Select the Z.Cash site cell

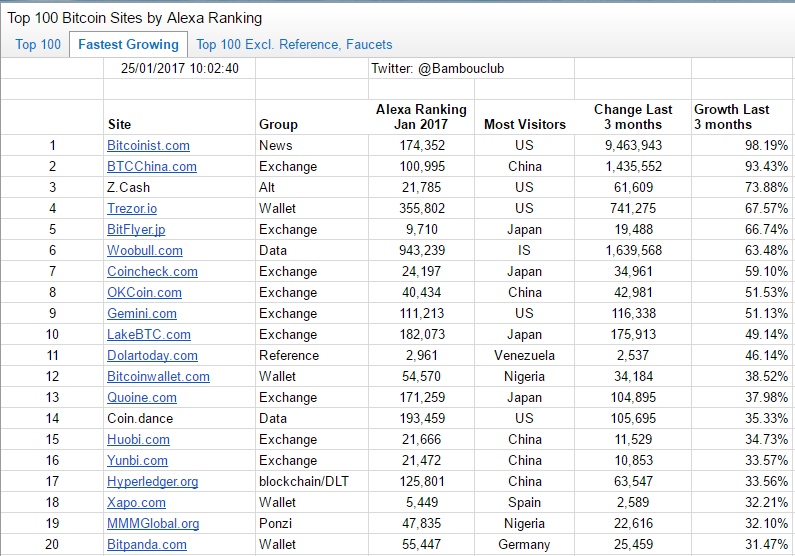pyautogui.click(x=179, y=188)
